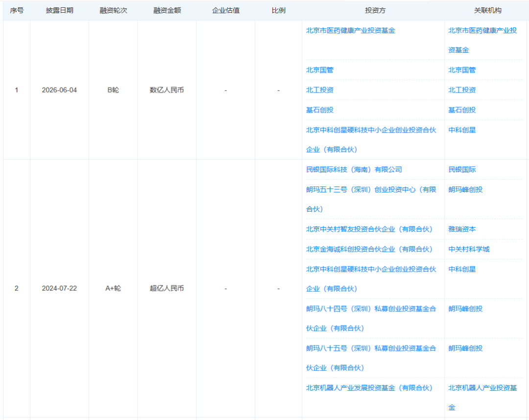Open 北京国管 link in 关联机构 column
The height and width of the screenshot is (420, 529).
coord(462,70)
